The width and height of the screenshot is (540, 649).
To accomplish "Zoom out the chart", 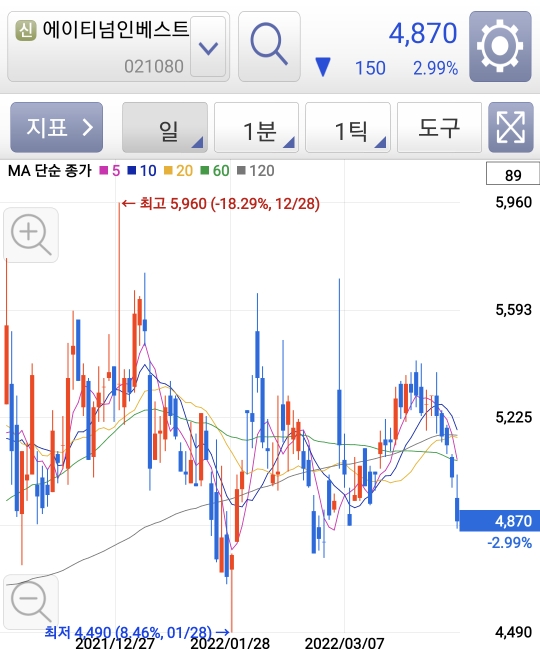I will (31, 601).
